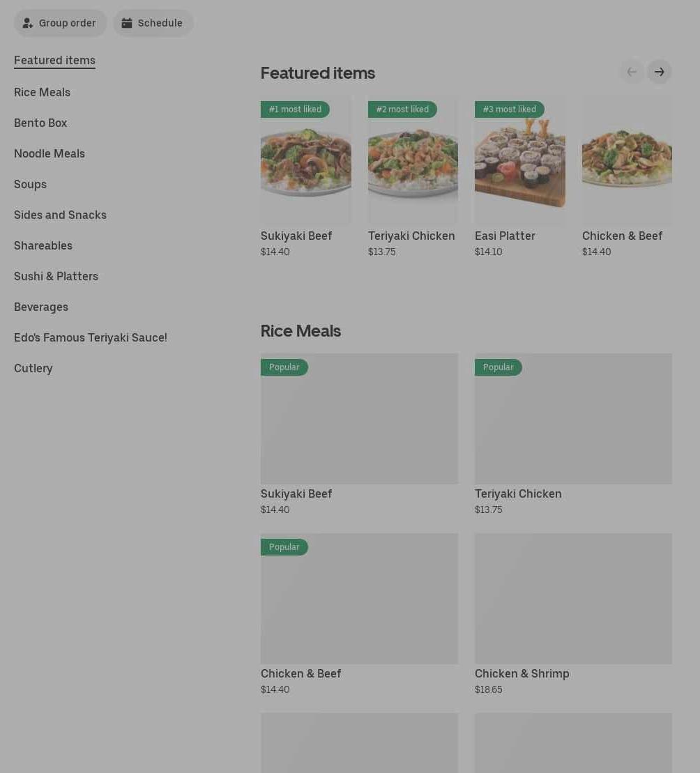
Task: Select Edo's Famous Teriyaki Sauce! category
Action: click(x=91, y=337)
